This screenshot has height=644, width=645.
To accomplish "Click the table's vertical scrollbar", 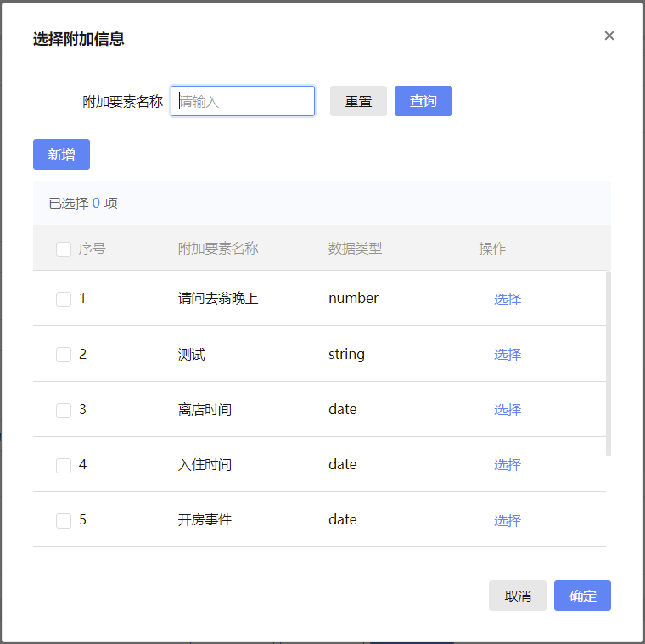I will (609, 363).
